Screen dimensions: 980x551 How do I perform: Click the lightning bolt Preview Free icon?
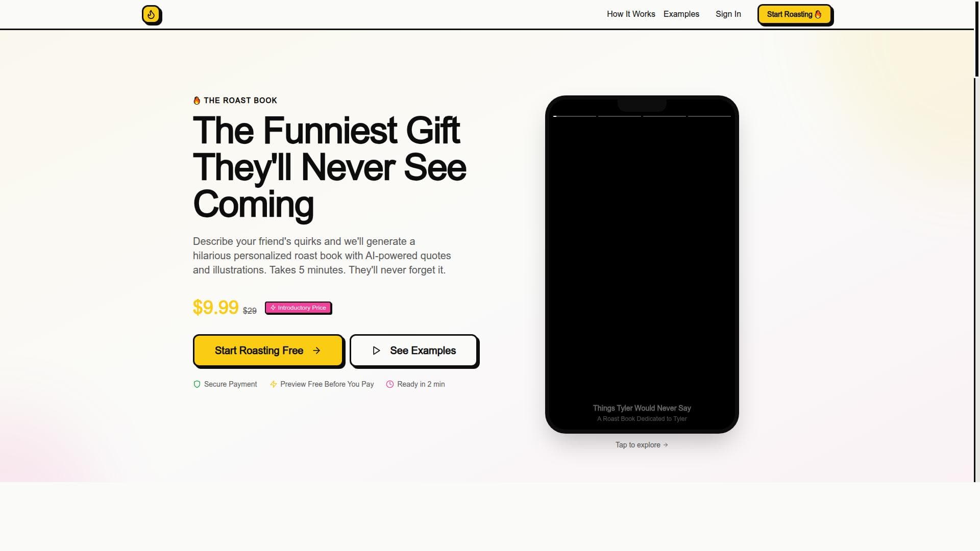[274, 384]
